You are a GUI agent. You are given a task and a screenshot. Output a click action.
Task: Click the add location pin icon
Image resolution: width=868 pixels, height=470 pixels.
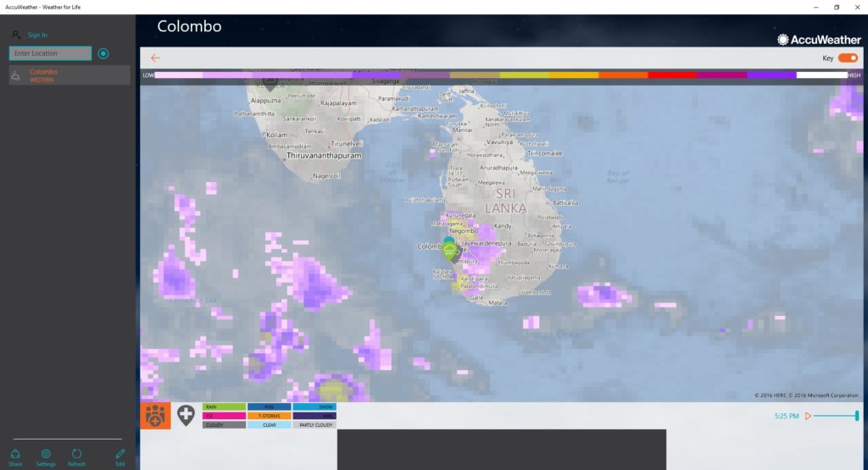[186, 416]
